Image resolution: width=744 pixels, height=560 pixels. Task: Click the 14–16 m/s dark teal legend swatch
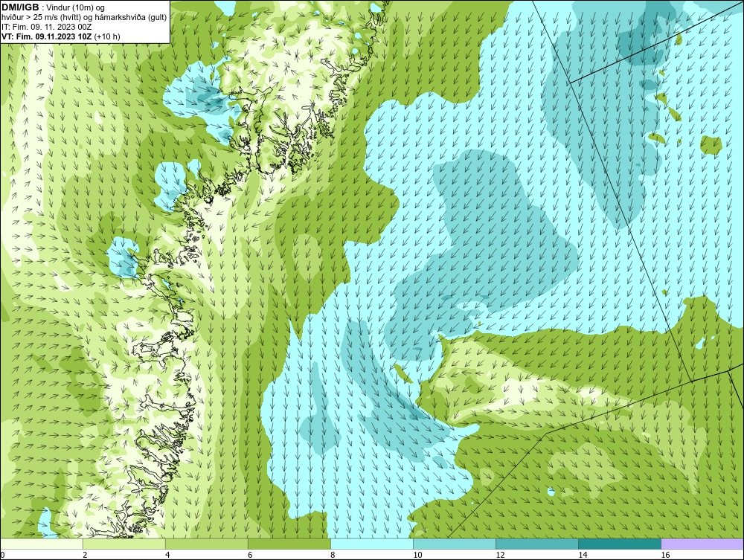tap(620, 544)
